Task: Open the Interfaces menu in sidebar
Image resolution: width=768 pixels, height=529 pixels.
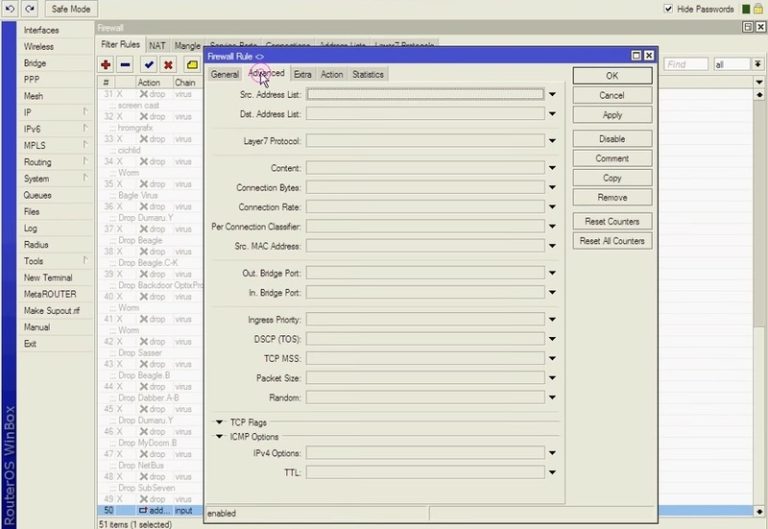Action: (x=41, y=30)
